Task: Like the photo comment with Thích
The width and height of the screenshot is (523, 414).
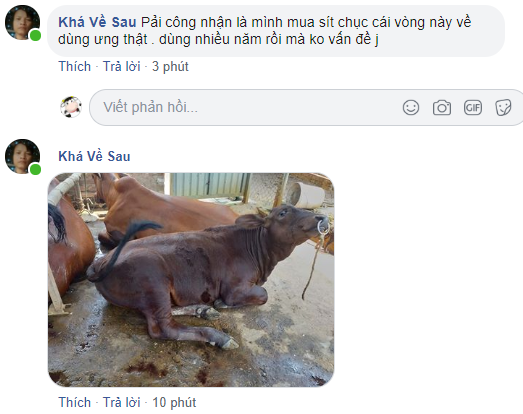Action: (x=75, y=402)
